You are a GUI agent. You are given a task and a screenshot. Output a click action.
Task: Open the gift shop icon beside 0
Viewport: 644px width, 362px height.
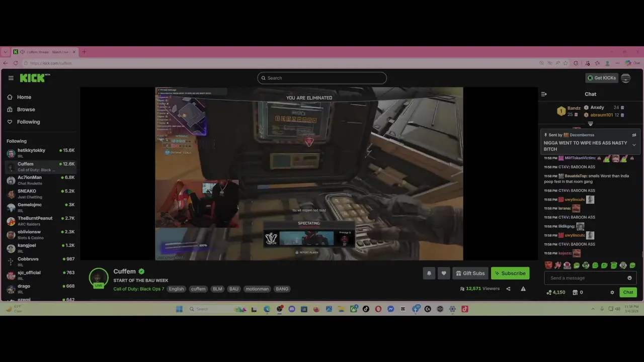coord(575,292)
